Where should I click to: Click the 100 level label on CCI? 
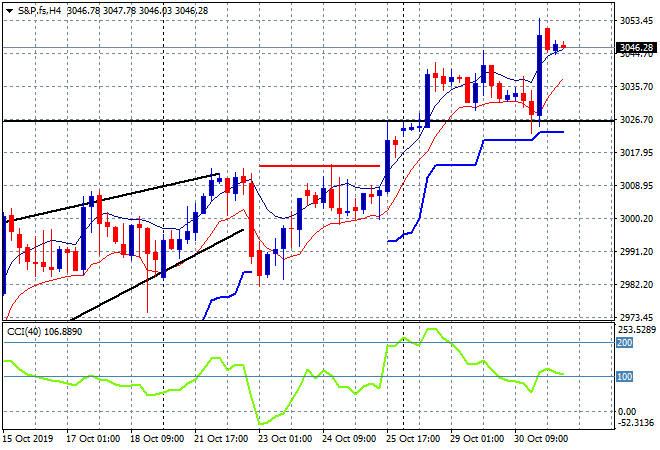[624, 376]
